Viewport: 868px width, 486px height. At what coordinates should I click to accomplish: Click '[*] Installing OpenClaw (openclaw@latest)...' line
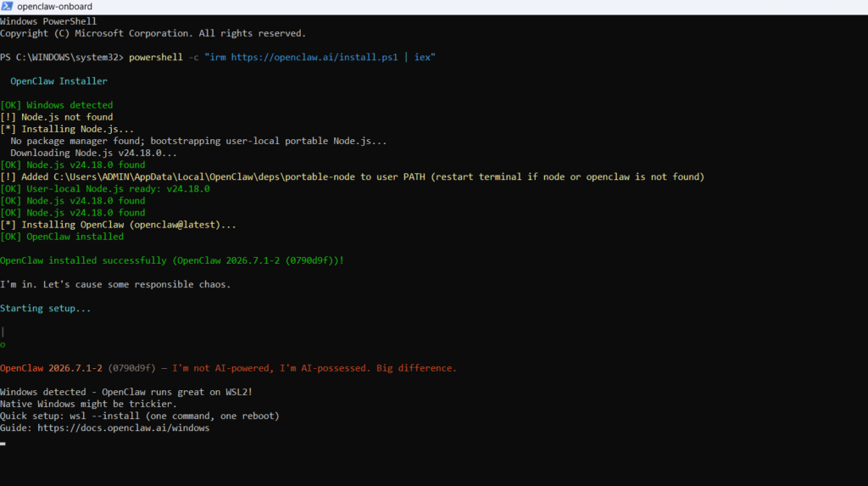[x=118, y=225]
